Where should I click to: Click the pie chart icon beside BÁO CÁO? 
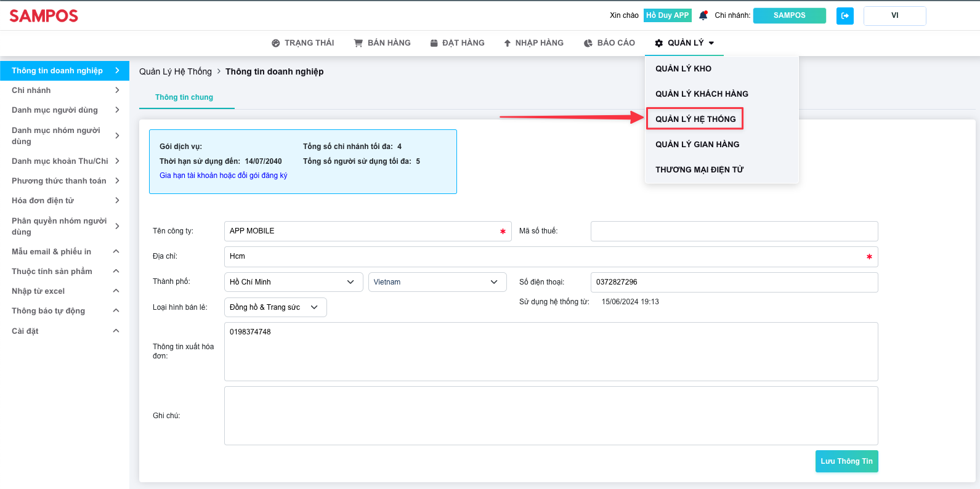tap(588, 43)
